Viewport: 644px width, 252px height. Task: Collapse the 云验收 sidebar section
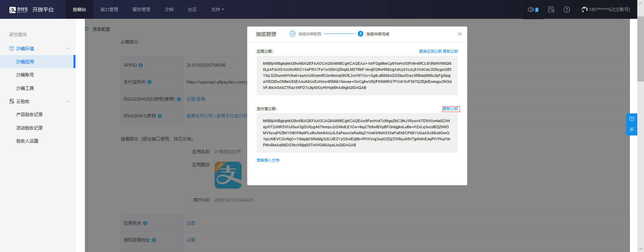point(68,101)
